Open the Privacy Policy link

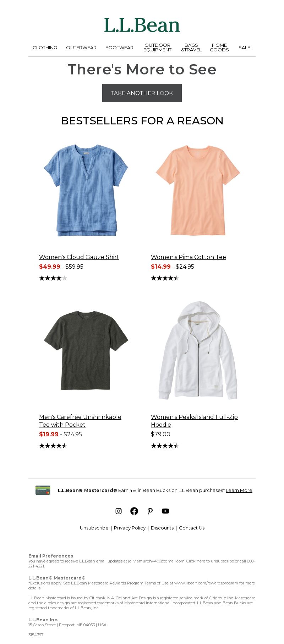point(130,528)
